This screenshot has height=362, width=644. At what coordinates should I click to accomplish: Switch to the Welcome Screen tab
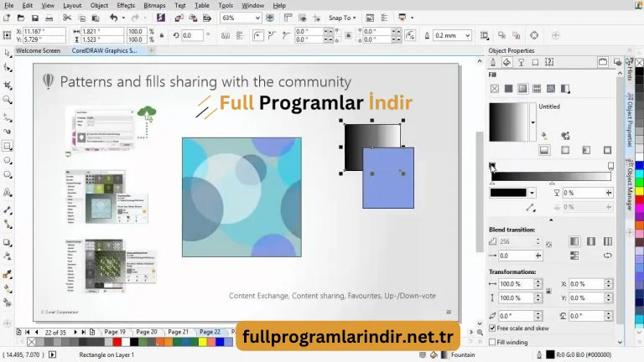(39, 50)
